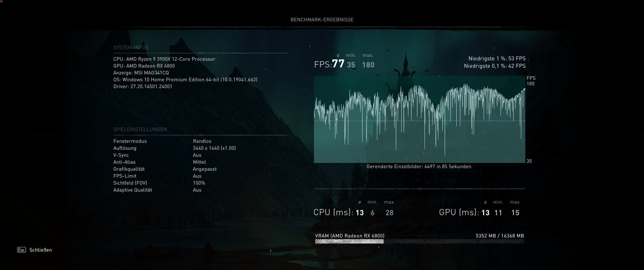Click the Niedrigste 1 % FPS text
This screenshot has height=270, width=644.
(497, 58)
